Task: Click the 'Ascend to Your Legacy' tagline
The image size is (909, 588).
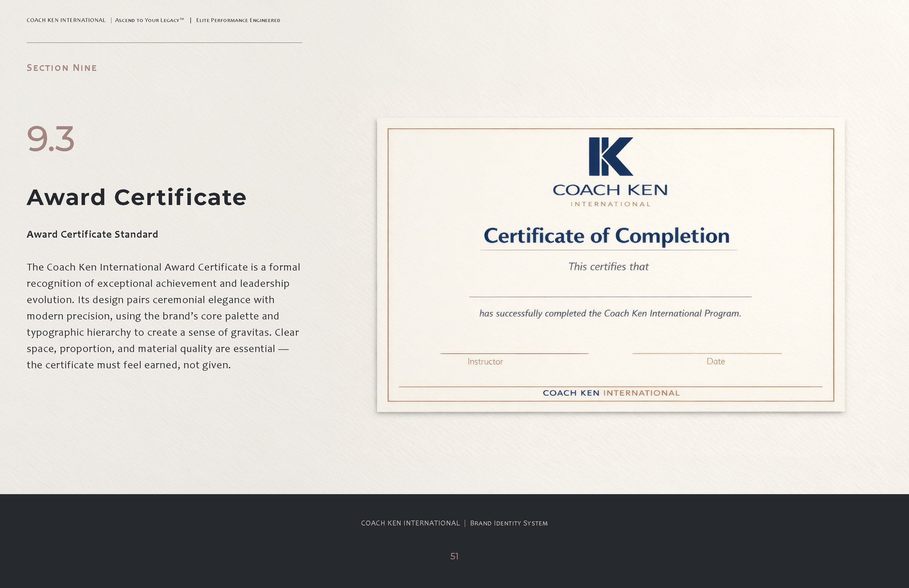Action: click(x=149, y=20)
